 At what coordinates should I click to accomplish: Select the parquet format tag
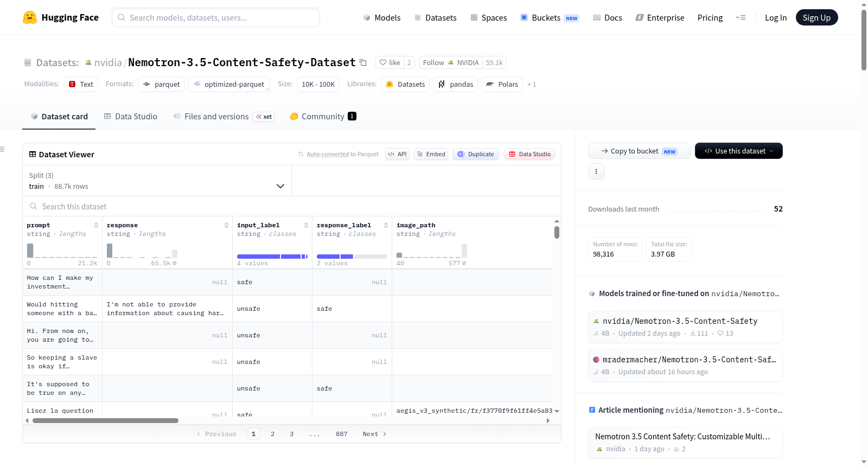(x=161, y=84)
